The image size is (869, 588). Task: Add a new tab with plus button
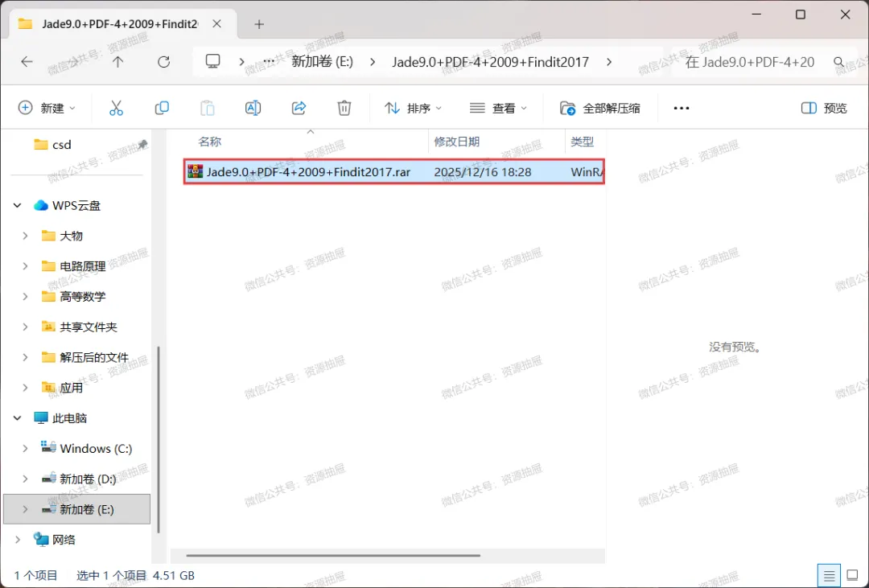point(259,24)
